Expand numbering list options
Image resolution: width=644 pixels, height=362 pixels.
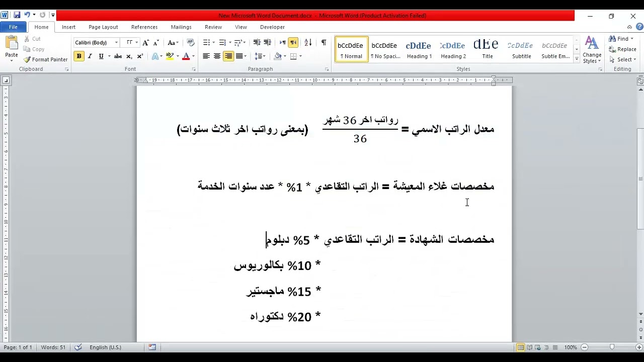tap(230, 43)
